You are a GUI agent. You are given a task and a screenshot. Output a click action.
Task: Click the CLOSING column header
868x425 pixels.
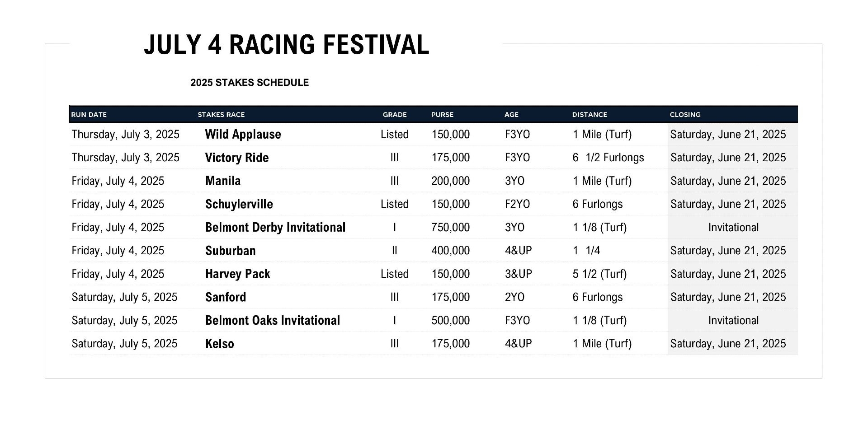pos(685,115)
